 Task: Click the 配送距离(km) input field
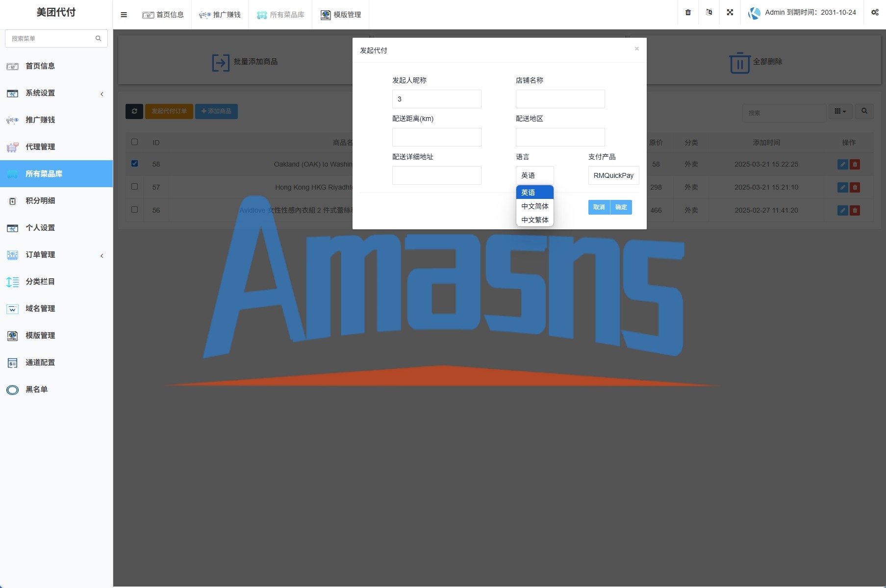[x=436, y=137]
